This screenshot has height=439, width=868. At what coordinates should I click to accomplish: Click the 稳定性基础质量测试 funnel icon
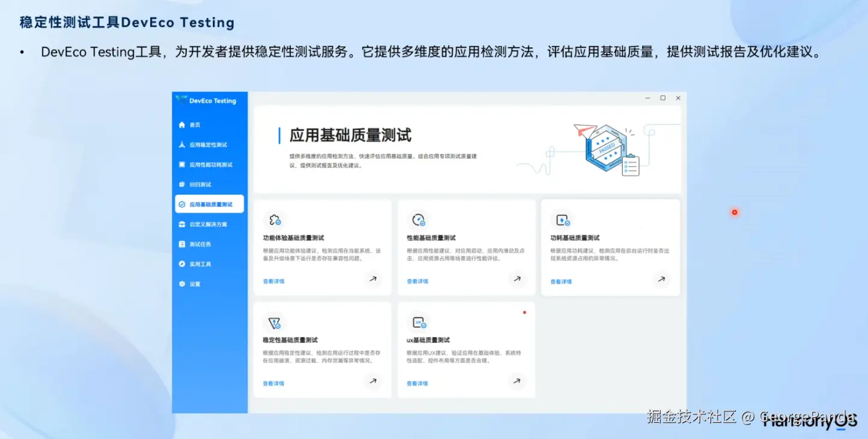pyautogui.click(x=275, y=321)
